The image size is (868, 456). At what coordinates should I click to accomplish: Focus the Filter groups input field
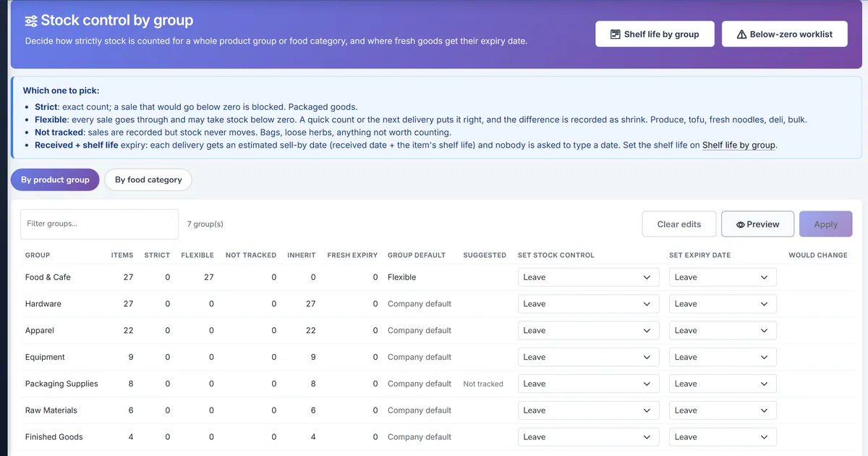tap(99, 224)
